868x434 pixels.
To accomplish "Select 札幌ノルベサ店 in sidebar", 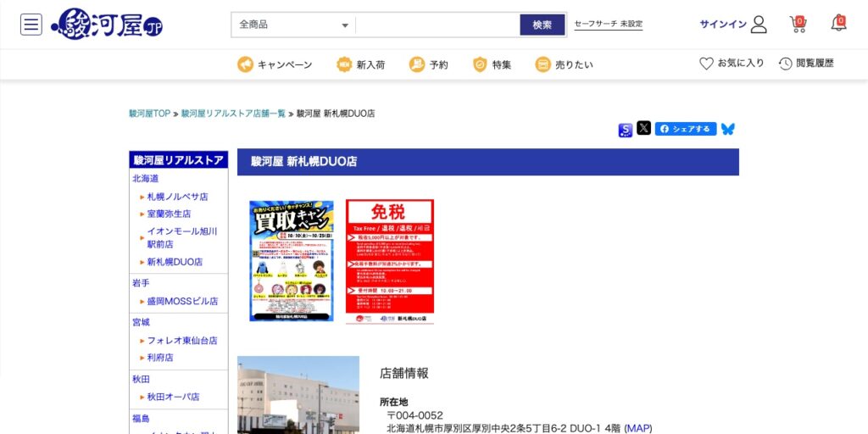I will click(177, 197).
